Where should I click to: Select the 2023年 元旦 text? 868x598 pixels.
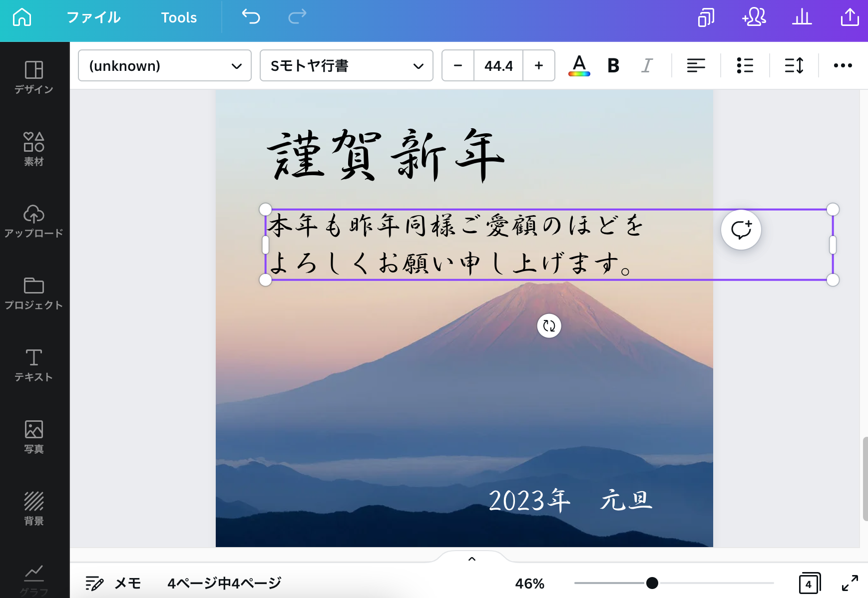(x=570, y=500)
